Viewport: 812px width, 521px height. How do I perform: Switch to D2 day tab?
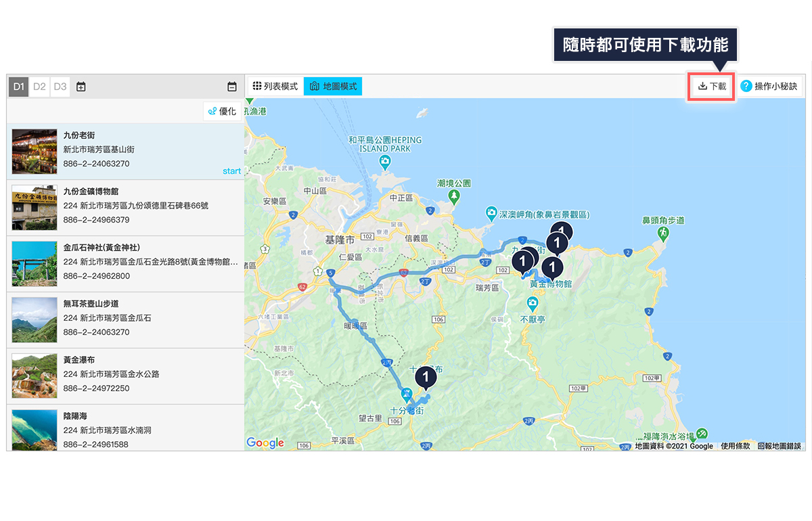click(x=39, y=87)
